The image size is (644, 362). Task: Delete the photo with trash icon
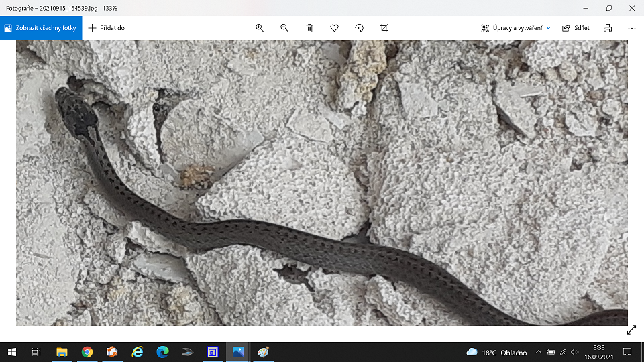coord(309,28)
